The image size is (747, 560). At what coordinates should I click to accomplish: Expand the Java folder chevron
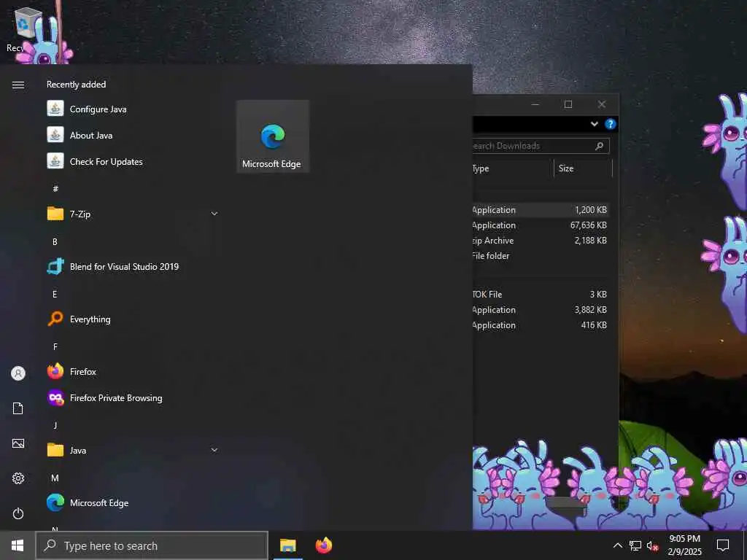[x=214, y=450]
